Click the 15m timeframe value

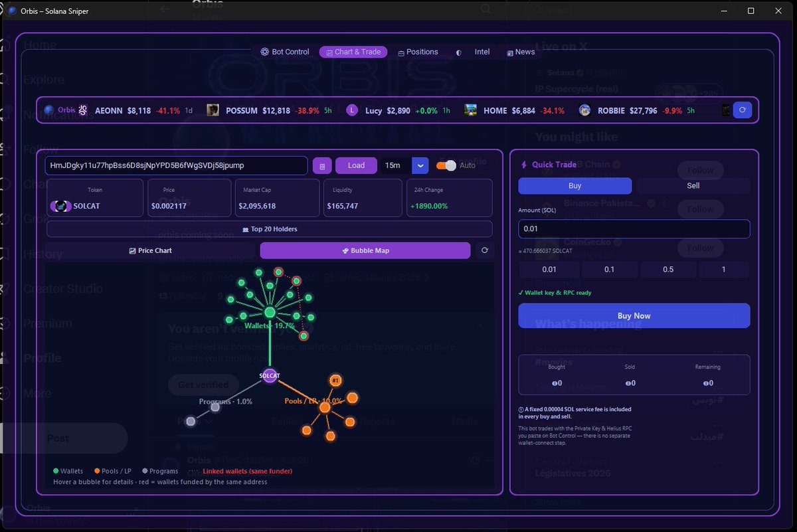pos(393,165)
